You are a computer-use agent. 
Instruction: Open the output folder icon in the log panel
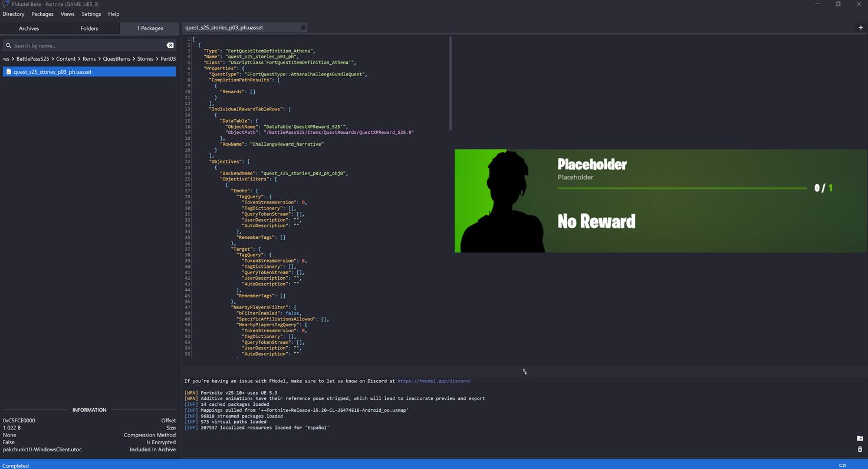(860, 438)
